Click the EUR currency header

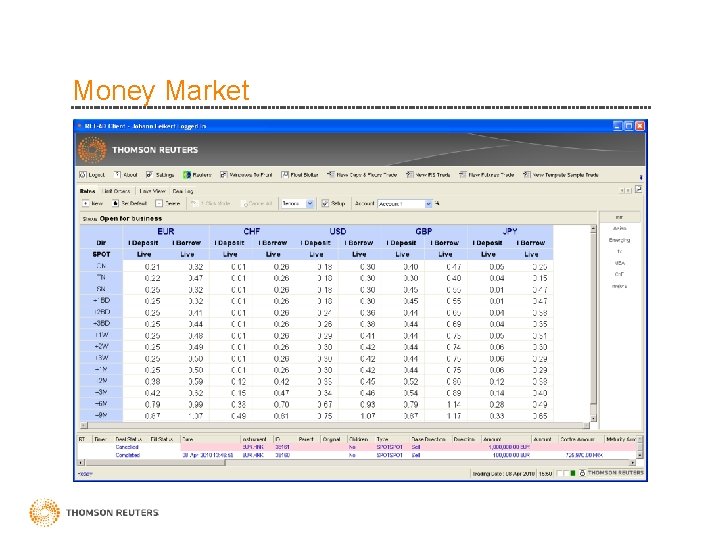[166, 231]
